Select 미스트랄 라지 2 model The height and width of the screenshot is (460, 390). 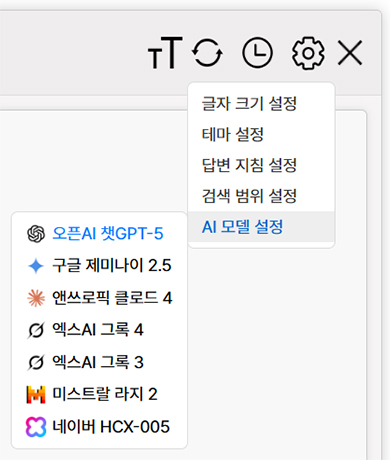(x=99, y=394)
